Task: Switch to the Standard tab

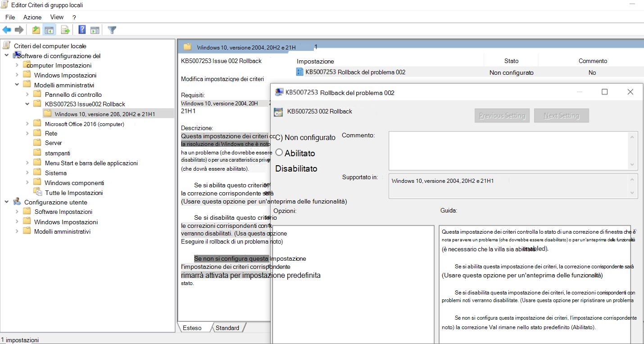Action: click(227, 328)
